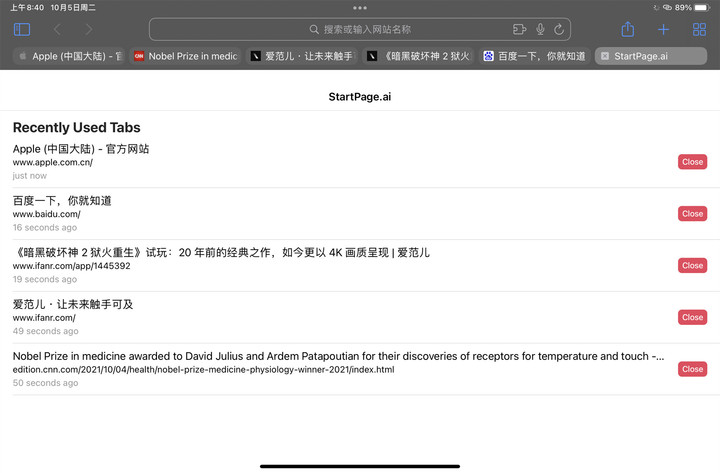Close the www.baidu.com recent entry

[x=692, y=213]
